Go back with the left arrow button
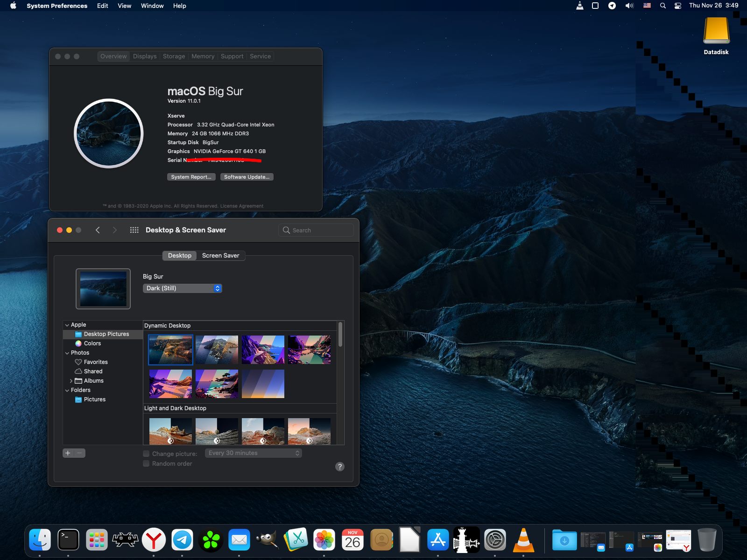Screen dimensions: 747x560 coord(98,230)
